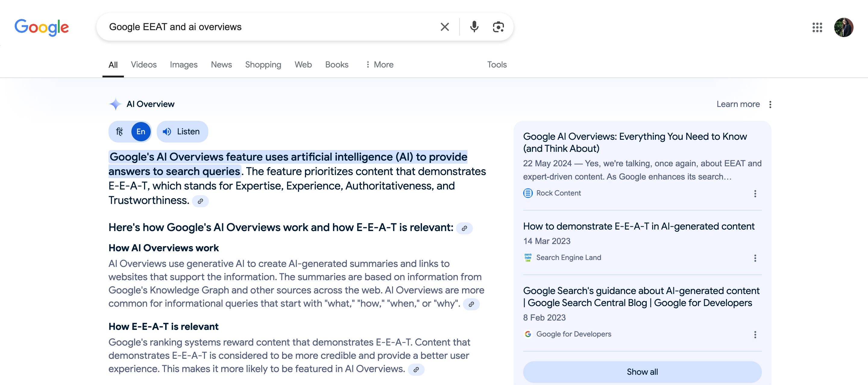Open options for the Rock Content result
Viewport: 868px width, 385px height.
pos(755,194)
